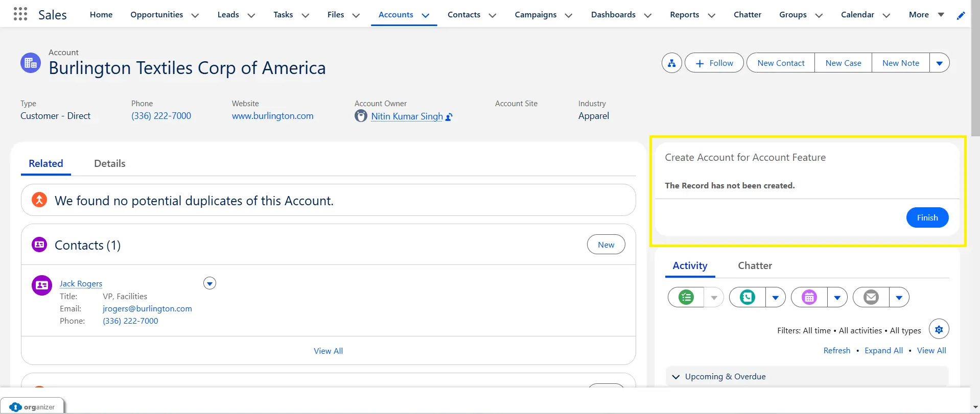Screen dimensions: 980x414
Task: Open Contacts tab dropdown chevron
Action: click(492, 15)
